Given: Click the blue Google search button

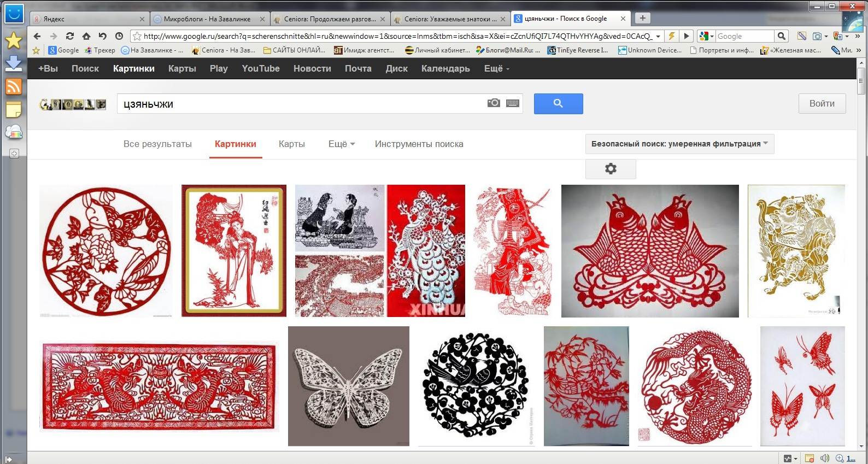Looking at the screenshot, I should 558,103.
